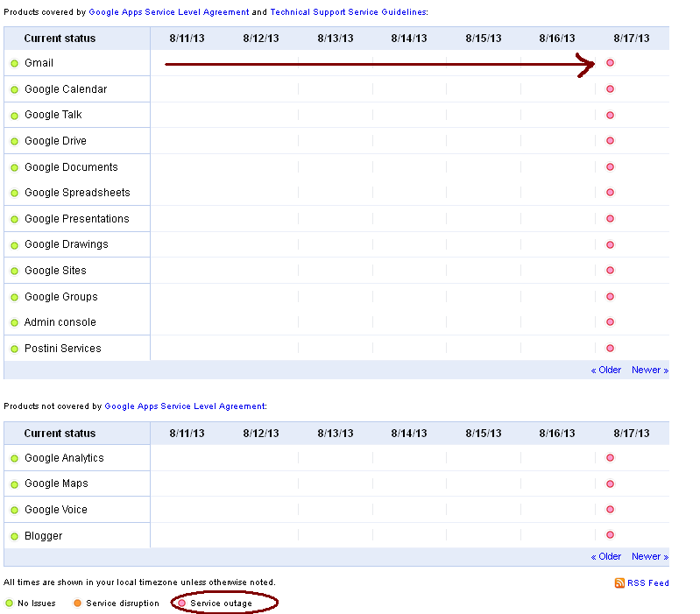
Task: Click the Google Drawings product name
Action: pyautogui.click(x=66, y=244)
